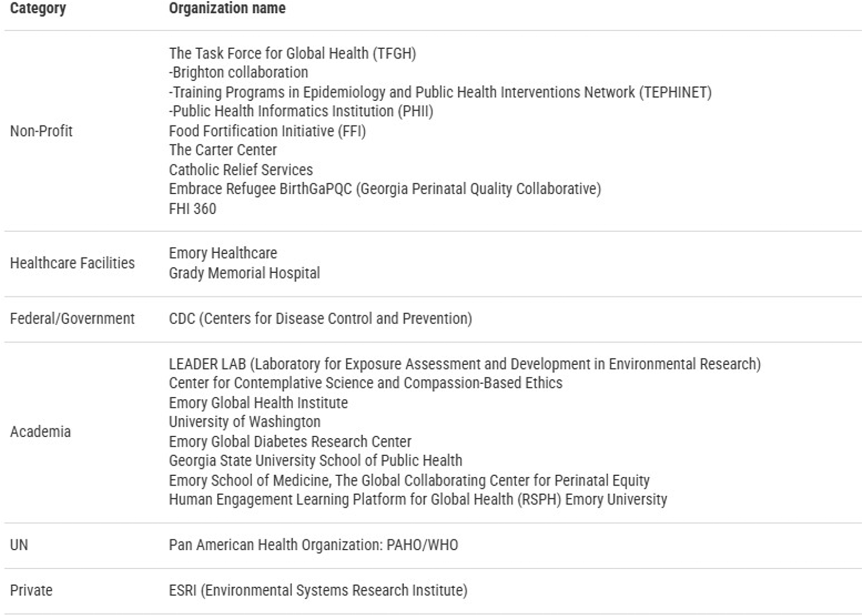Click the Brighton collaboration entry
863x616 pixels.
click(x=238, y=73)
